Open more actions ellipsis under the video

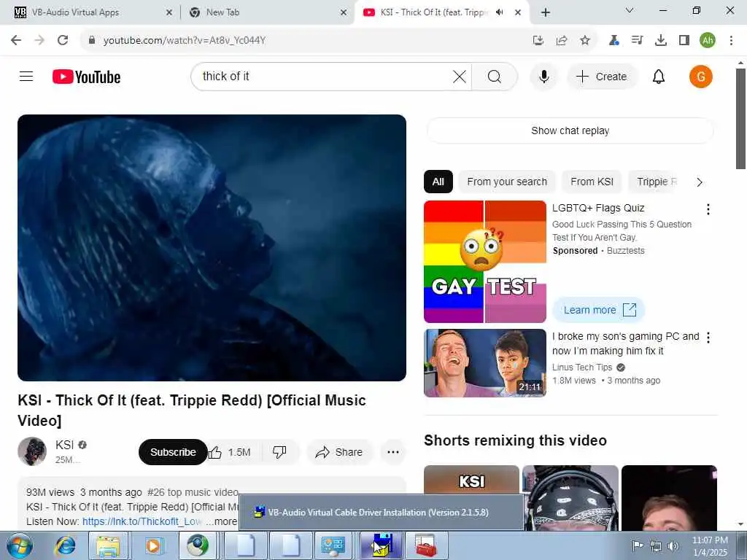click(x=393, y=452)
